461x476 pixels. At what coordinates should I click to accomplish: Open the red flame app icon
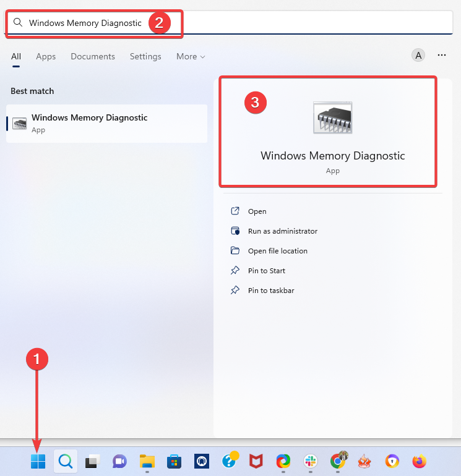pos(364,461)
